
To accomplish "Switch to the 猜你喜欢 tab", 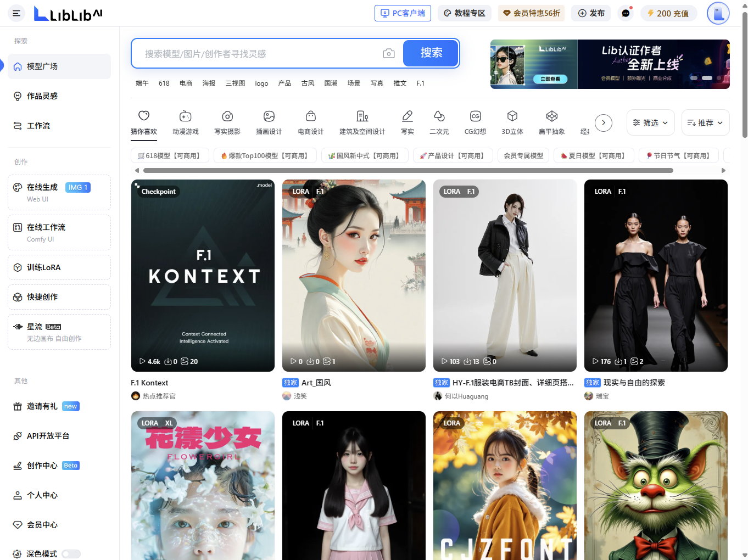I will [x=144, y=122].
